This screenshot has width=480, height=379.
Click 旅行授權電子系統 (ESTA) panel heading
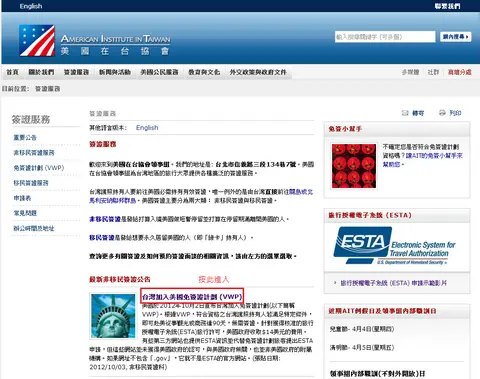[370, 215]
